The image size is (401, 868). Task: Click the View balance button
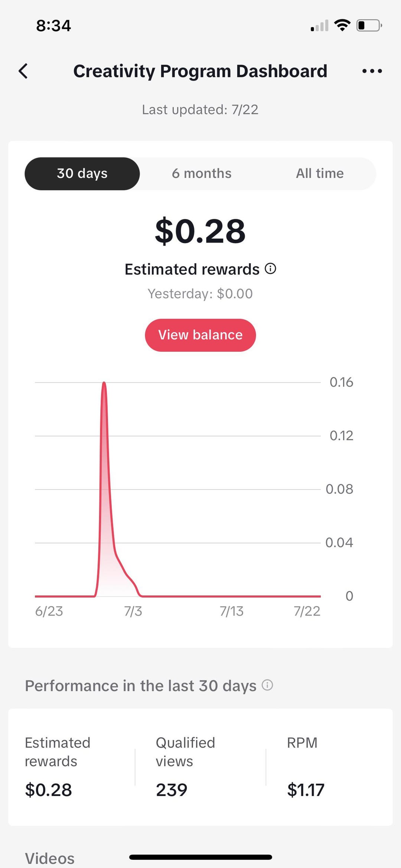pyautogui.click(x=200, y=335)
